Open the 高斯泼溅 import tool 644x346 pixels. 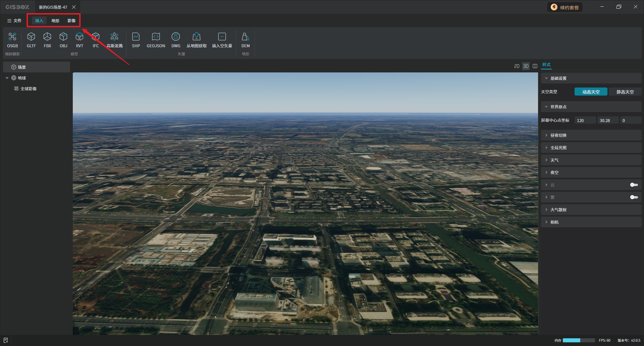(114, 40)
